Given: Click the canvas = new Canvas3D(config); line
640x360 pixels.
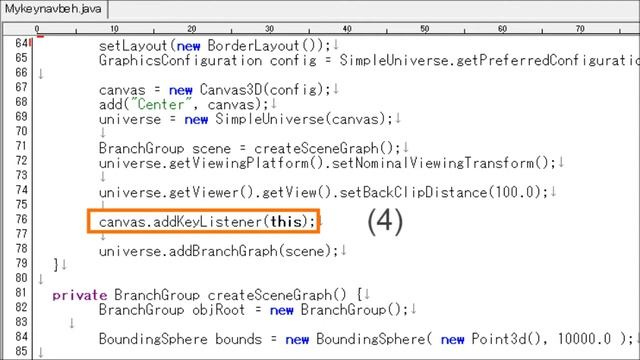Looking at the screenshot, I should click(x=215, y=90).
